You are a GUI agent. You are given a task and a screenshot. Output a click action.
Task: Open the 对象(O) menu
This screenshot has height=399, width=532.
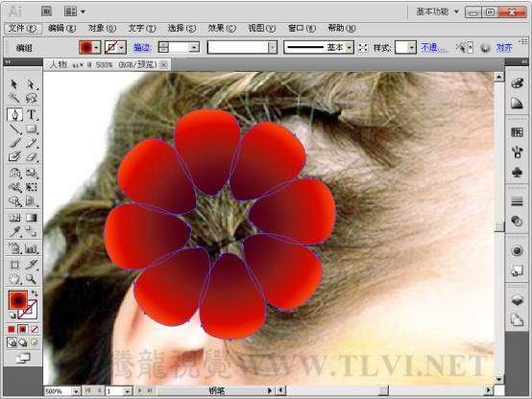tap(102, 28)
